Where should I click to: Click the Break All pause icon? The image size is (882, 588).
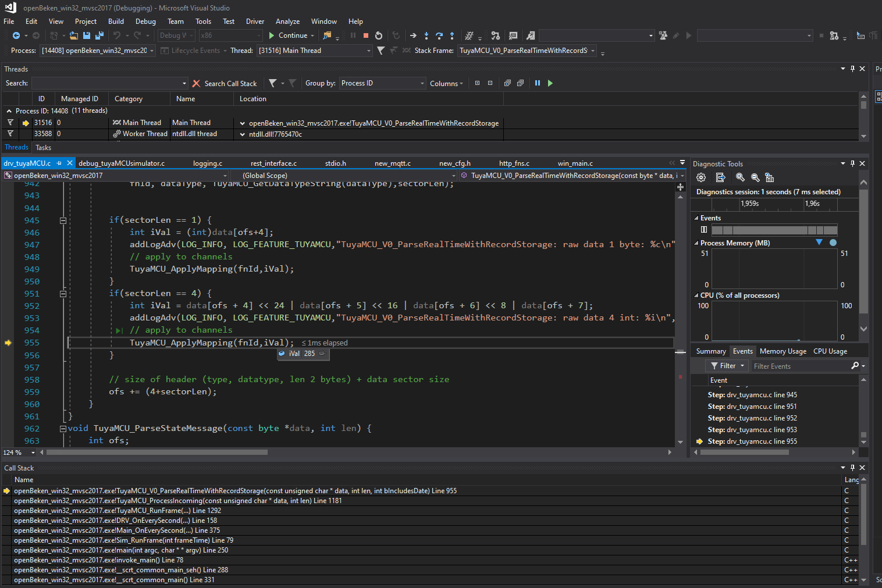click(353, 35)
